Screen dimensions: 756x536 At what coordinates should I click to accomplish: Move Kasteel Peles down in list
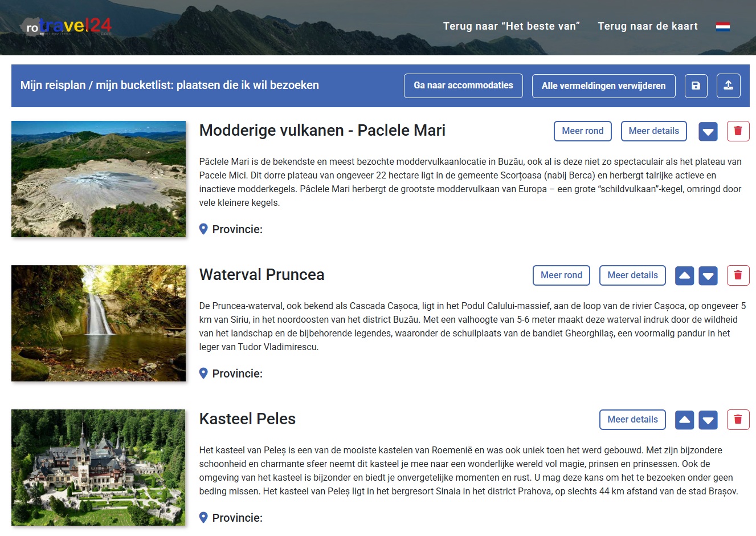708,420
